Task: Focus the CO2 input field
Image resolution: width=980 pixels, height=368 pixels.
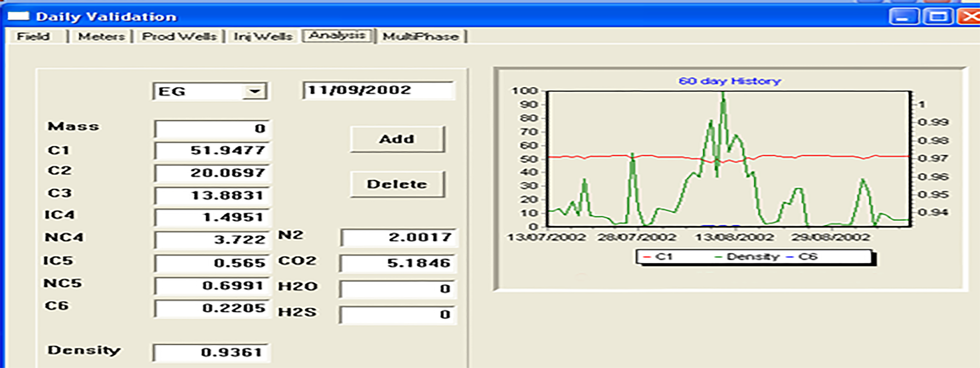Action: tap(398, 264)
